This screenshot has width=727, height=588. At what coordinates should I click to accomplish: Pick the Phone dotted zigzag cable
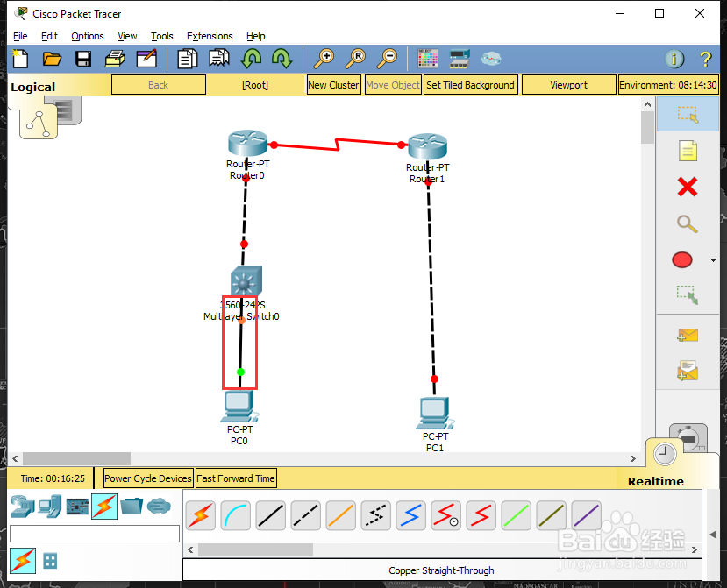click(x=375, y=515)
